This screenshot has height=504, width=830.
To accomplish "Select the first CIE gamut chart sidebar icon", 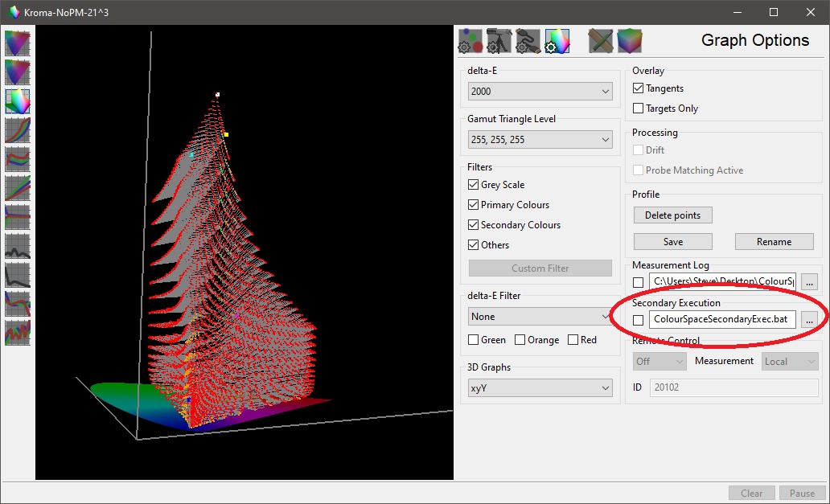I will (x=18, y=43).
